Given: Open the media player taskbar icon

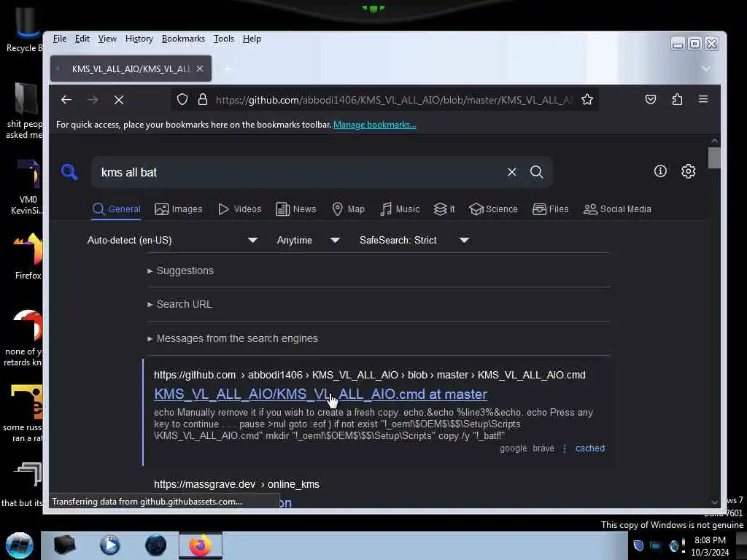Looking at the screenshot, I should (x=109, y=545).
